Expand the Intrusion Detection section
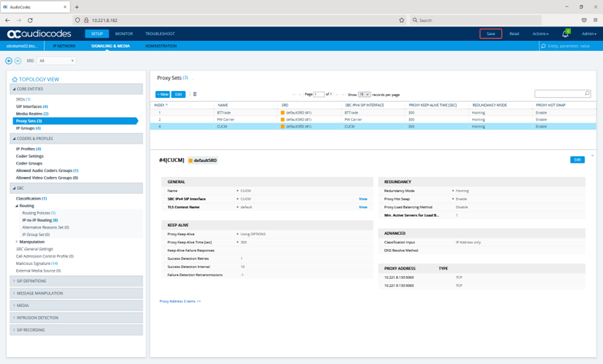603x364 pixels. tap(76, 318)
